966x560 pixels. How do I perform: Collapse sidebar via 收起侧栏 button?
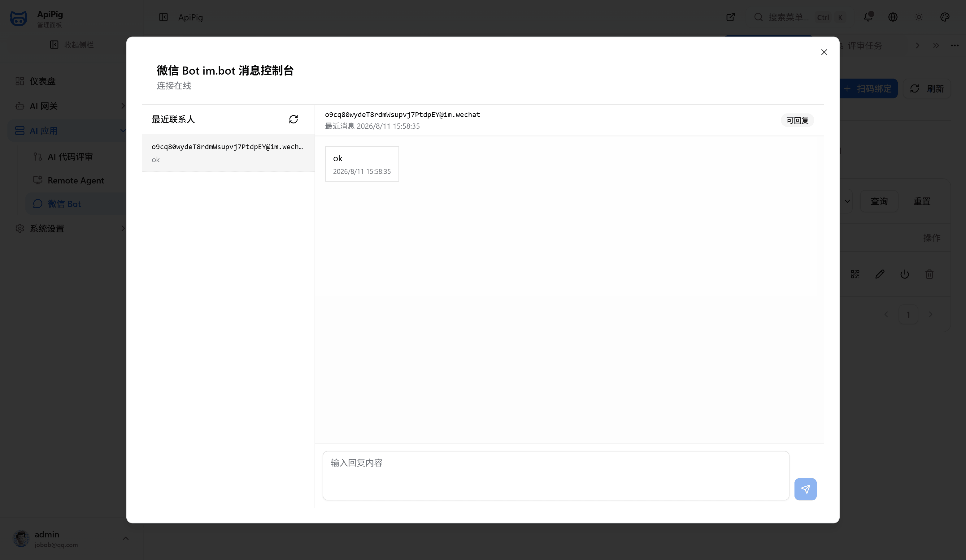click(72, 45)
